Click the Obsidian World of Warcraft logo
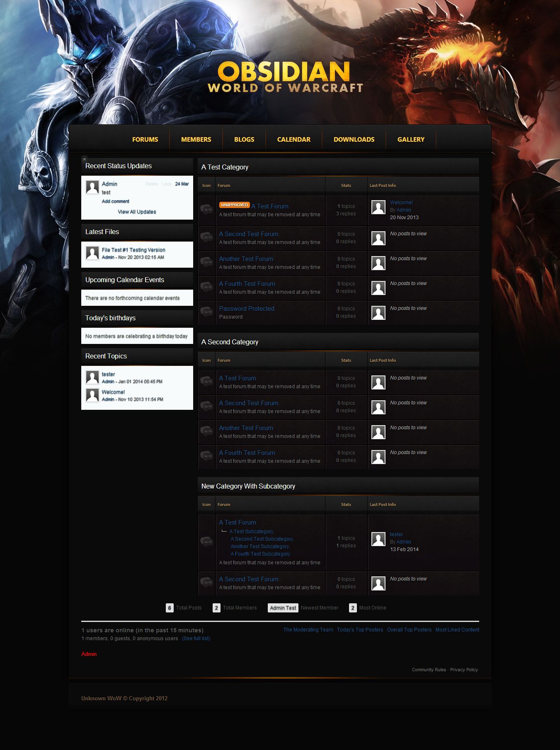The width and height of the screenshot is (560, 750). click(x=285, y=77)
